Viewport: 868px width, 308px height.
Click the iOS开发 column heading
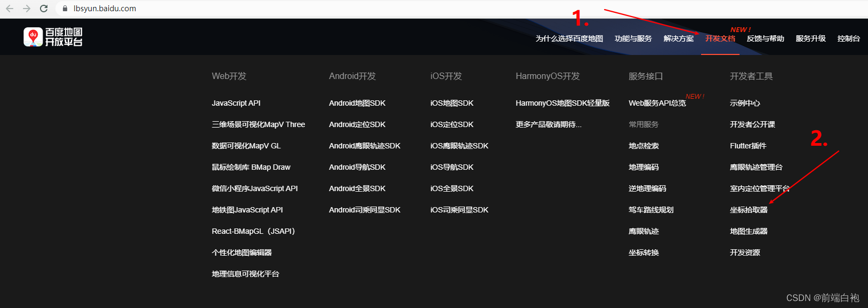[446, 76]
